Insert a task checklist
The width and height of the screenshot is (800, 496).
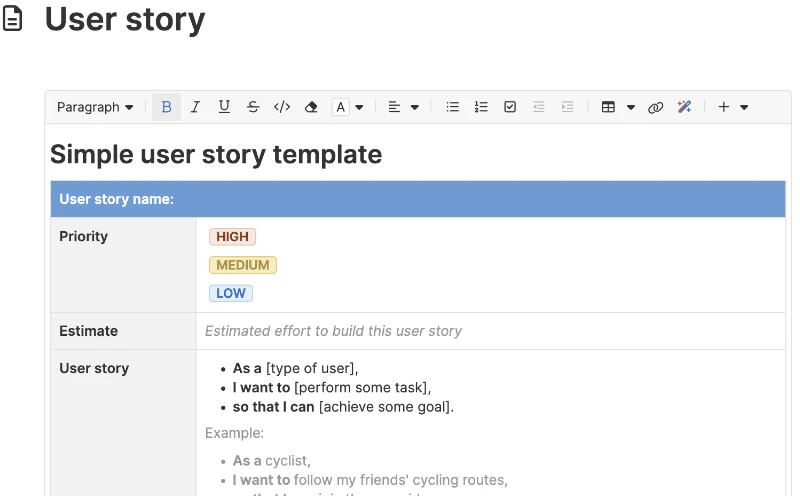[x=510, y=107]
